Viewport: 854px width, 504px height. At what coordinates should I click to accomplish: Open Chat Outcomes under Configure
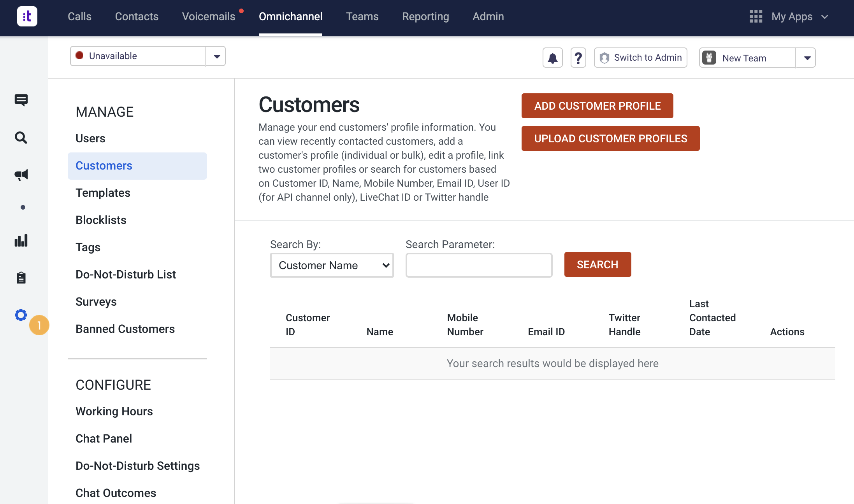click(x=116, y=493)
